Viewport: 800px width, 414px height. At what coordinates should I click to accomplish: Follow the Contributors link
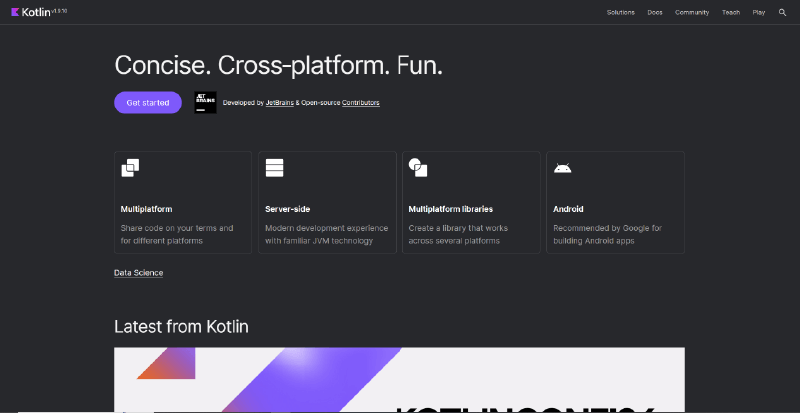pos(361,103)
